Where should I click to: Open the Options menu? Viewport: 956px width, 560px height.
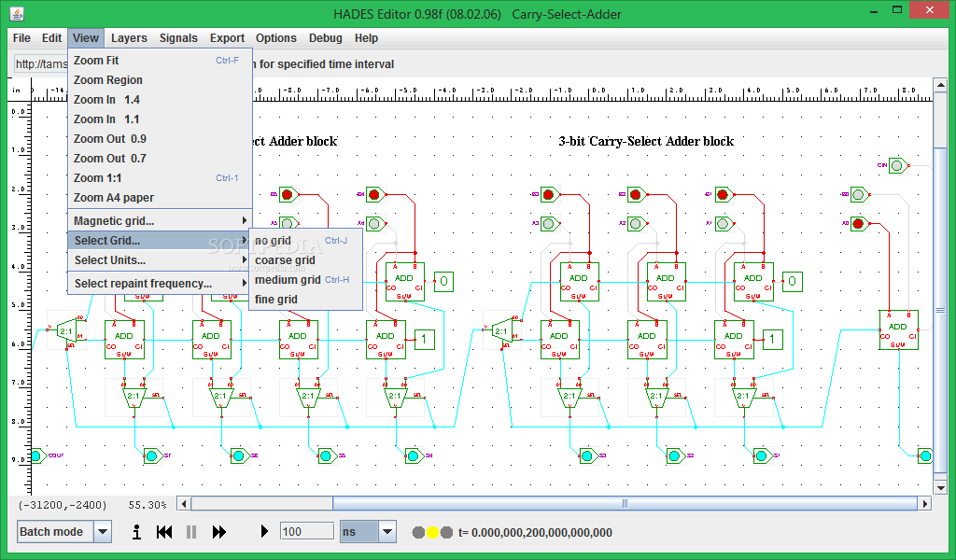[x=275, y=37]
